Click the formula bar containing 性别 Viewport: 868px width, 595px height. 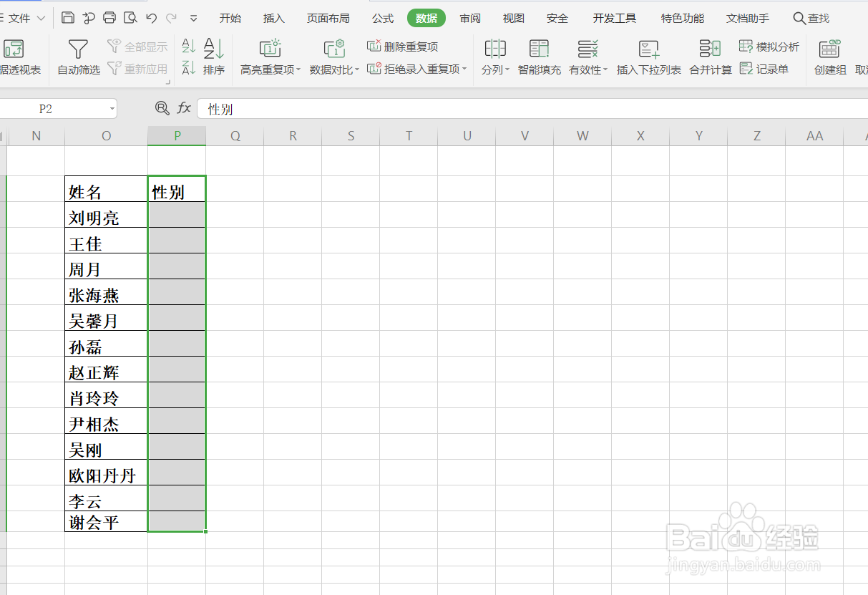point(532,109)
